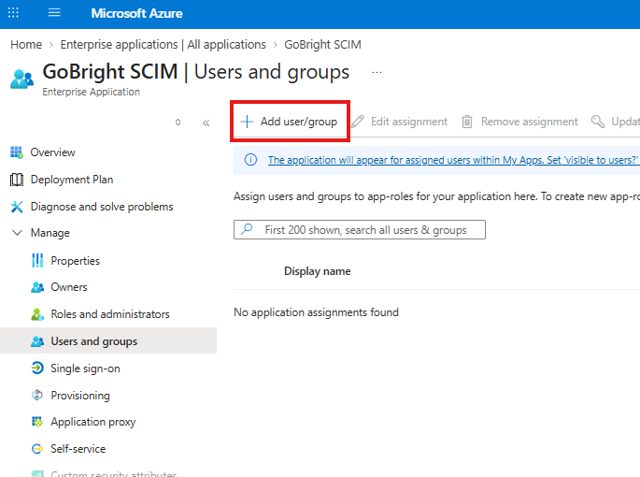Click the Provisioning sync icon

click(37, 395)
